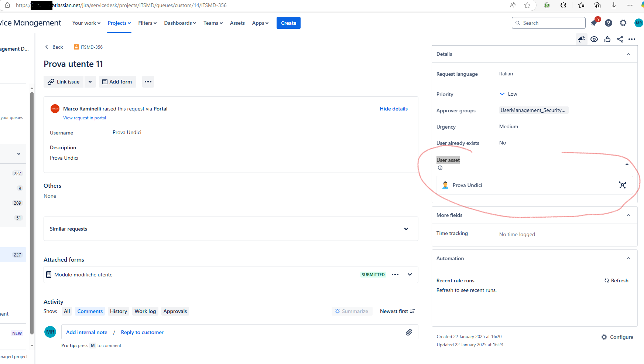
Task: Open more actions via the ellipsis icon
Action: pyautogui.click(x=632, y=39)
